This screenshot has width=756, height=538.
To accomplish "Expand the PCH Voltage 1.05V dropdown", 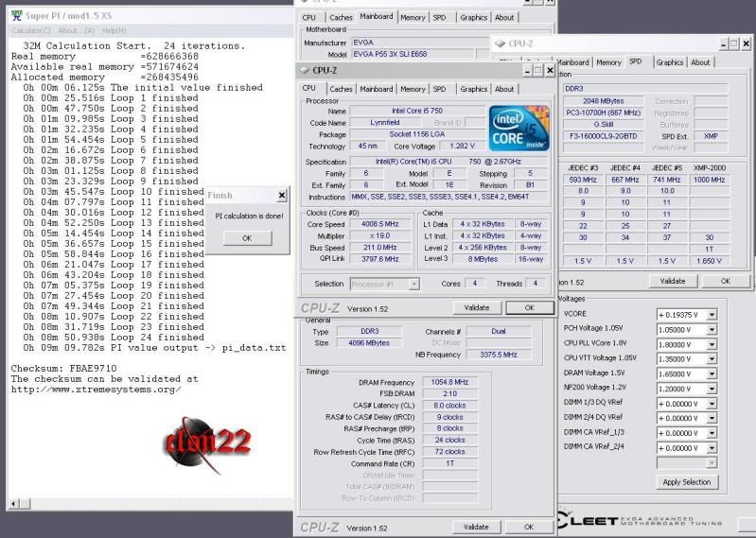I will (712, 330).
